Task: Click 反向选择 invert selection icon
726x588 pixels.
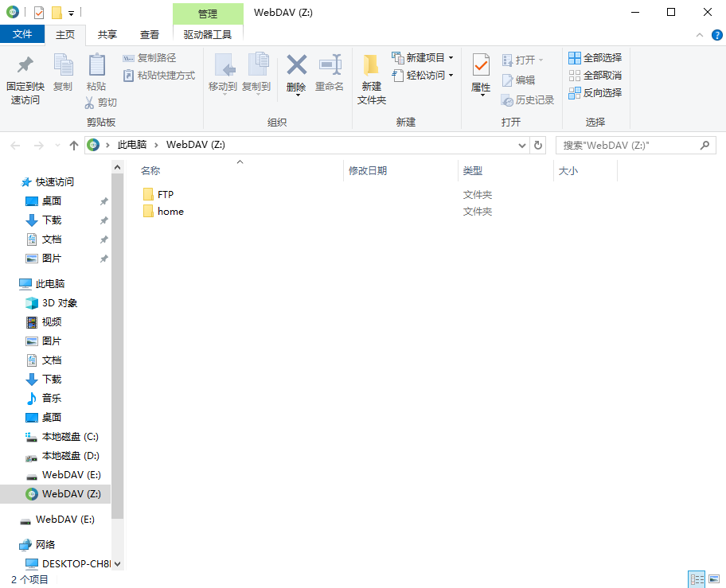Action: click(574, 93)
